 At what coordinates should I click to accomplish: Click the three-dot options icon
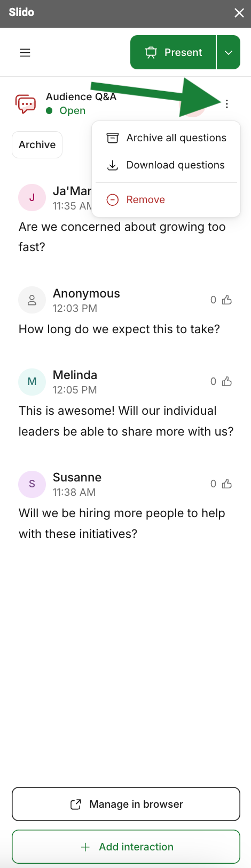click(x=227, y=104)
